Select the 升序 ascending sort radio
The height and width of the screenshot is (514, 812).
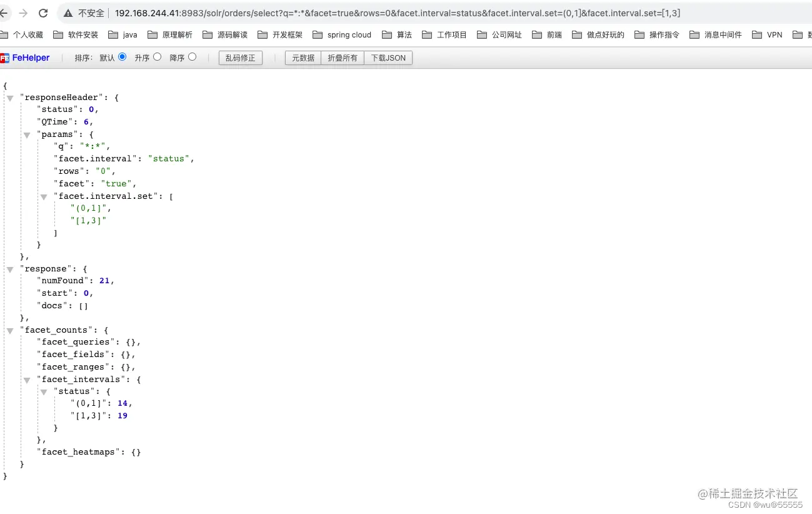point(157,57)
